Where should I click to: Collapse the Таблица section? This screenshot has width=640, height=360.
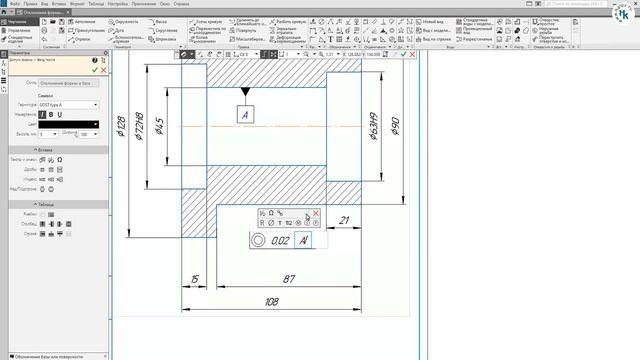pyautogui.click(x=43, y=204)
